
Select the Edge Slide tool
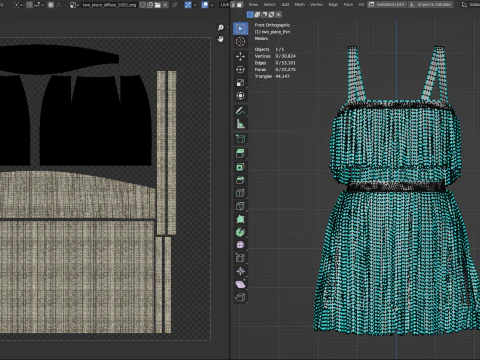tap(240, 258)
